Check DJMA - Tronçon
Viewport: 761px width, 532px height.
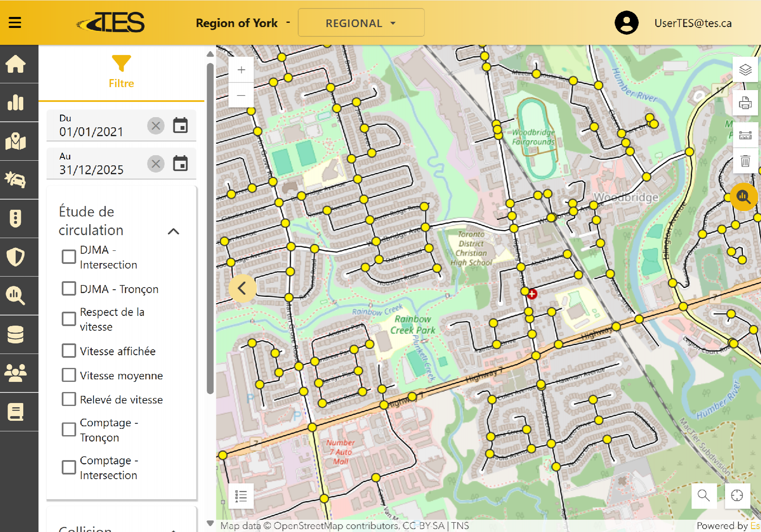(69, 288)
